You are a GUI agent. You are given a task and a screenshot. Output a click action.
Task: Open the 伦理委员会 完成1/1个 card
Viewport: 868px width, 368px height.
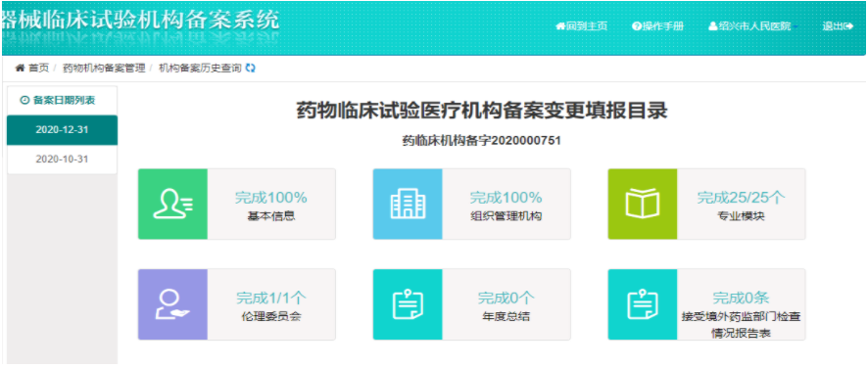pyautogui.click(x=237, y=304)
